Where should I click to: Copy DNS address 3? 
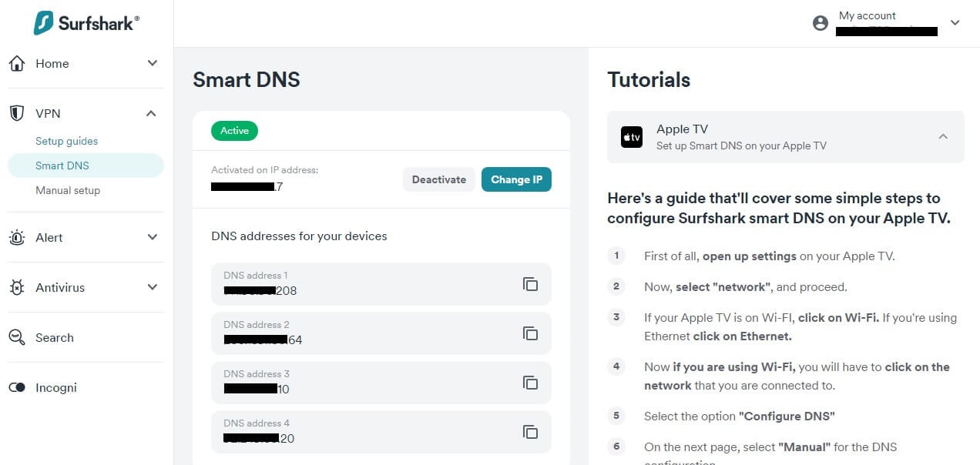tap(530, 383)
